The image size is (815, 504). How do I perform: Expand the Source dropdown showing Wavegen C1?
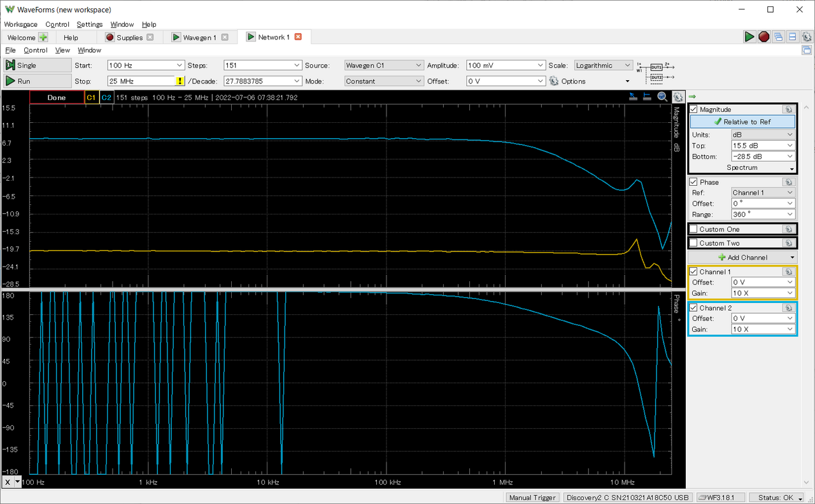pyautogui.click(x=384, y=66)
